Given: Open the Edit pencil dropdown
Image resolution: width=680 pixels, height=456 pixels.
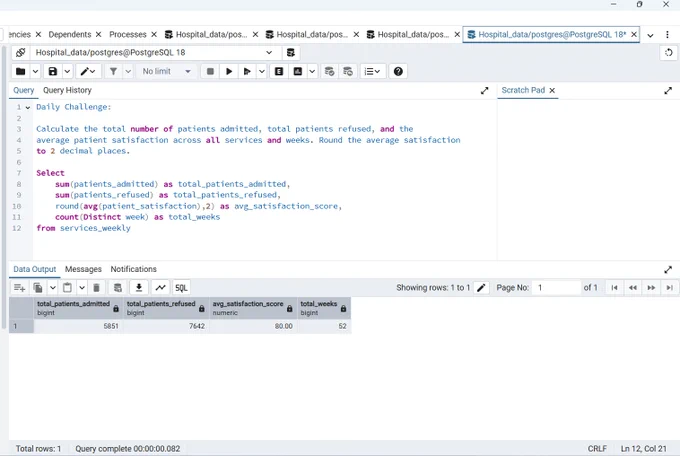Looking at the screenshot, I should pos(88,71).
